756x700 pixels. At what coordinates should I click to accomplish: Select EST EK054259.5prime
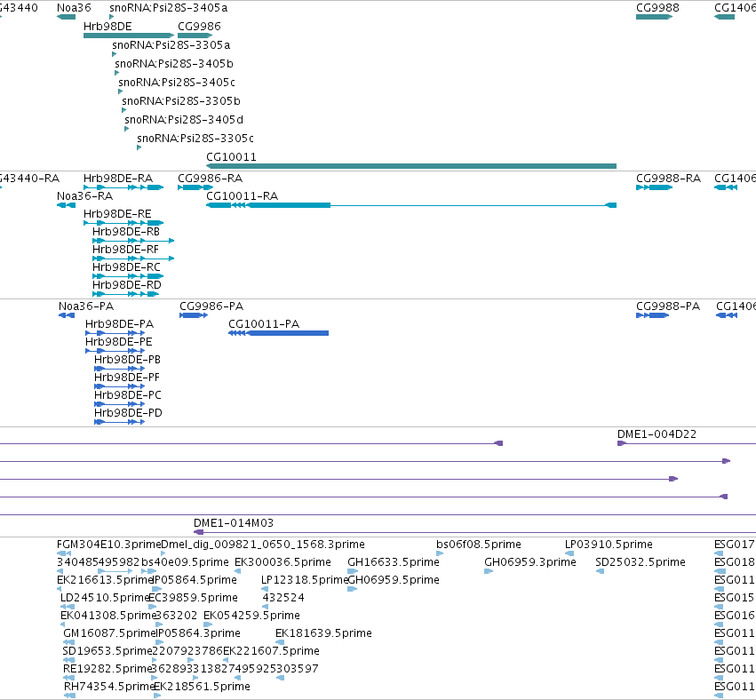click(x=251, y=616)
